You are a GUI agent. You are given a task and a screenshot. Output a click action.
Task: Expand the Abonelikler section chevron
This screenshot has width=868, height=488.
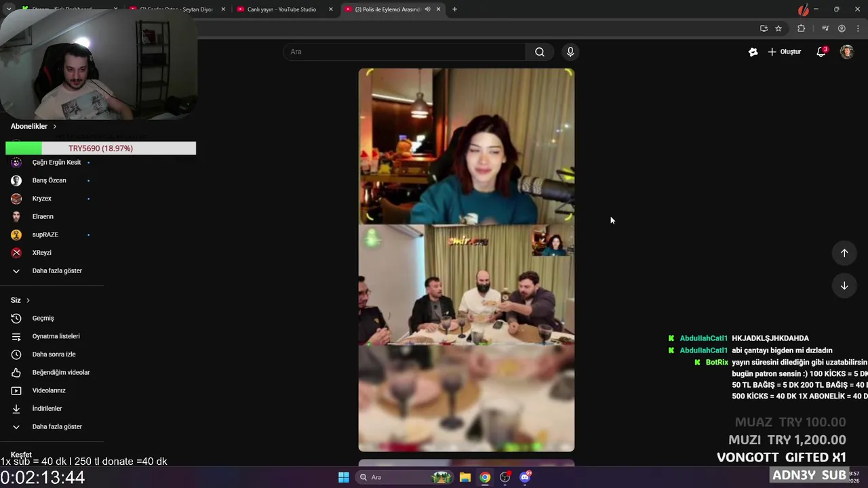click(x=55, y=126)
